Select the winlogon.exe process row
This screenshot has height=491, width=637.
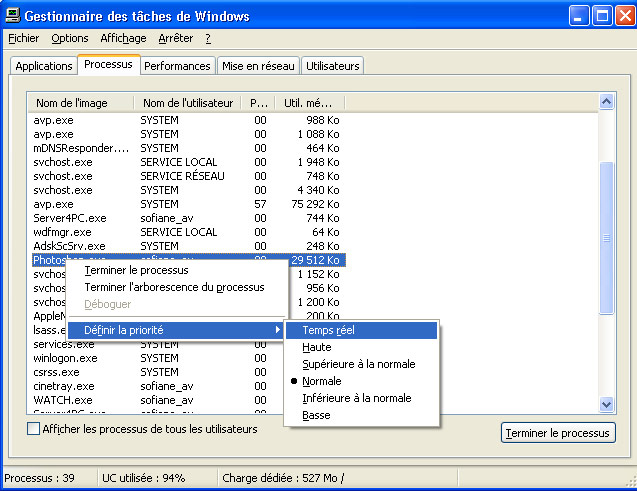(157, 358)
